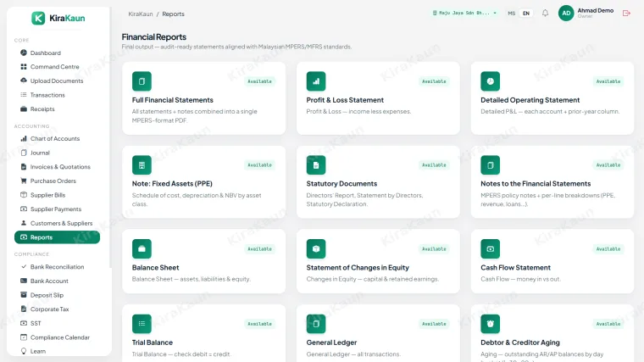Open the Dashboard sidebar icon

[24, 53]
